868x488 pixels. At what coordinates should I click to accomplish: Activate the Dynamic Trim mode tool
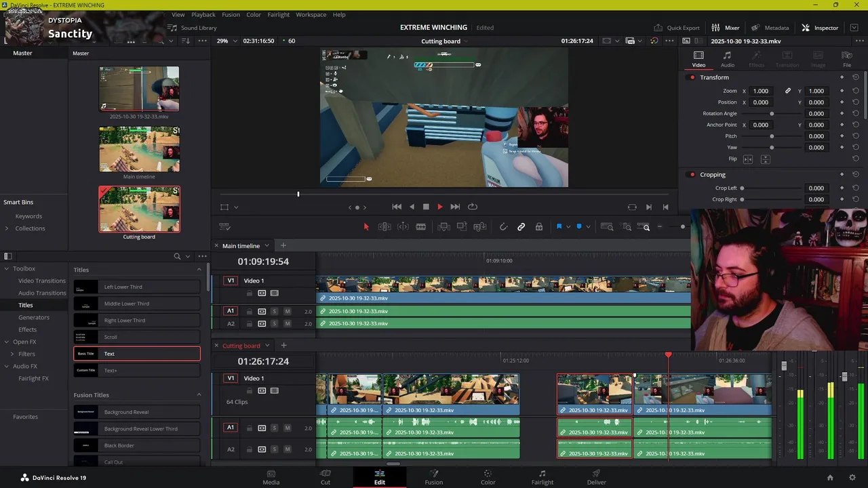tap(403, 227)
